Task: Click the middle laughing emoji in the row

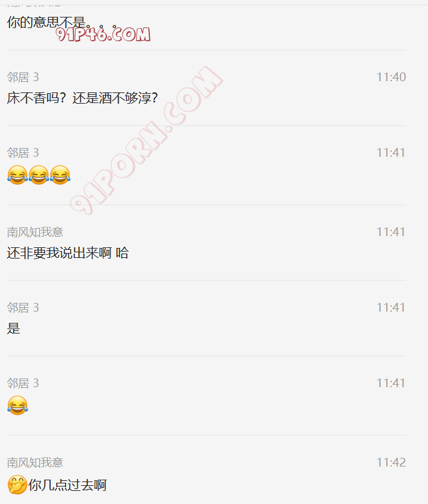Action: tap(39, 175)
